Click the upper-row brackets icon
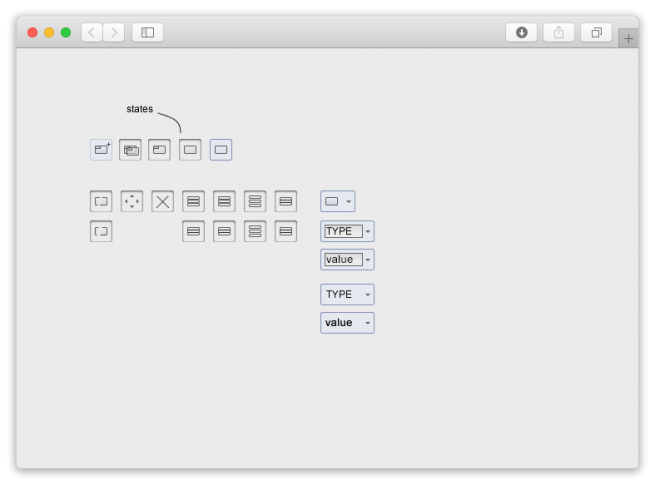The width and height of the screenshot is (655, 485). click(x=101, y=202)
